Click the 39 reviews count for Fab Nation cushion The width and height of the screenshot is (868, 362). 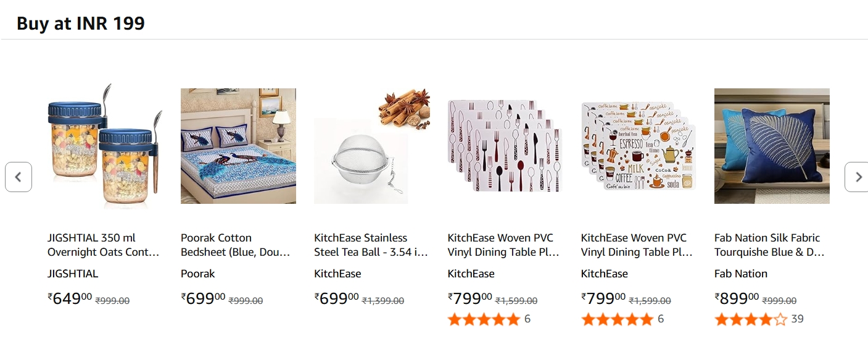coord(797,319)
